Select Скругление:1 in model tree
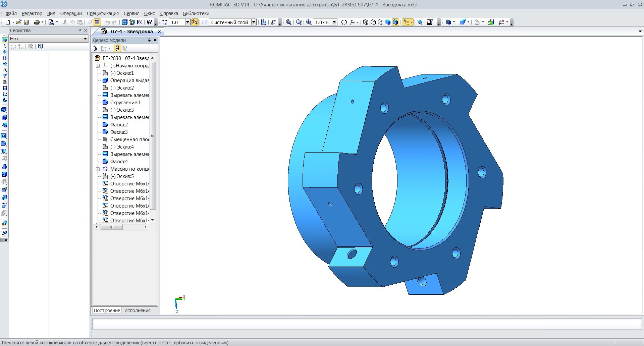 click(x=125, y=103)
